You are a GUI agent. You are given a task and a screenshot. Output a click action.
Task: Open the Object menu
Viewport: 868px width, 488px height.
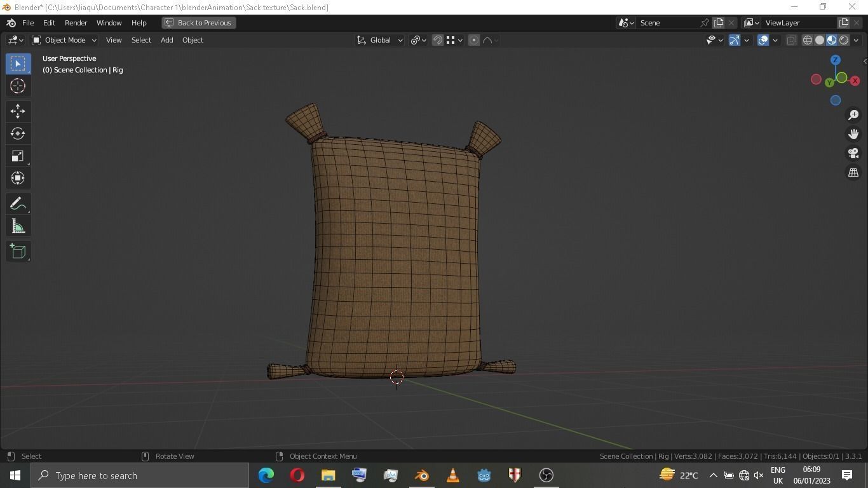[193, 40]
